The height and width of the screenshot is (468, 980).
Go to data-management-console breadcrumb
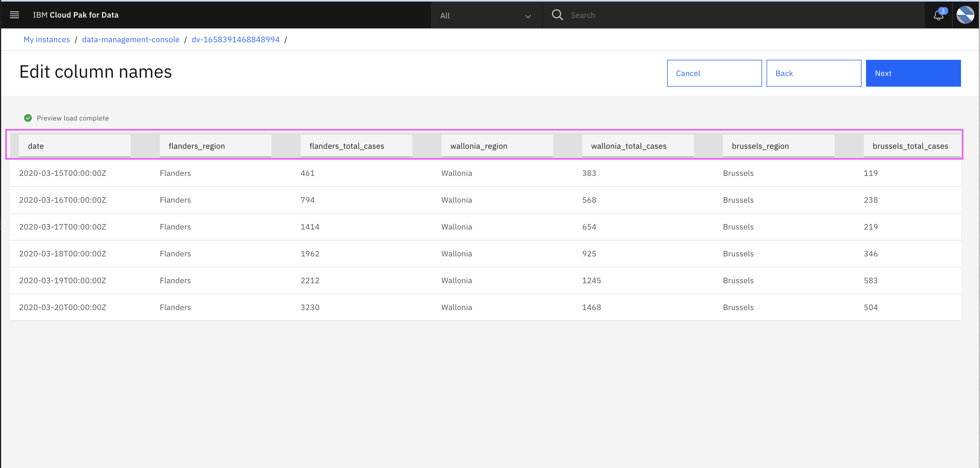click(x=130, y=40)
